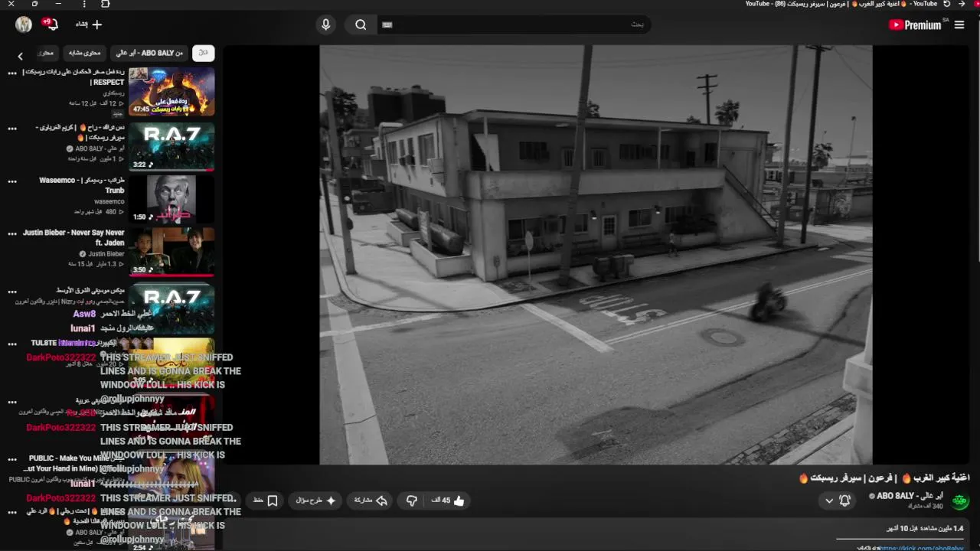
Task: Select the 'From ABO 8ALY' filter chip
Action: (x=149, y=53)
